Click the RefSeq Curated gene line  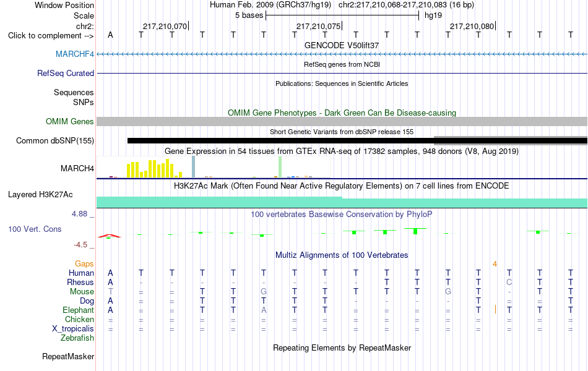(342, 73)
